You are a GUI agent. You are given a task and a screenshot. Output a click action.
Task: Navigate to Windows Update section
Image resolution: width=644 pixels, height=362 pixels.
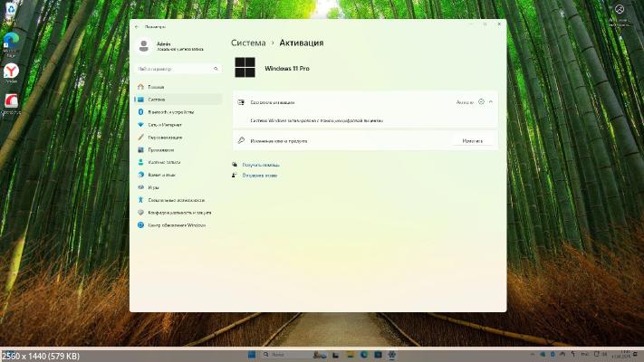(176, 224)
